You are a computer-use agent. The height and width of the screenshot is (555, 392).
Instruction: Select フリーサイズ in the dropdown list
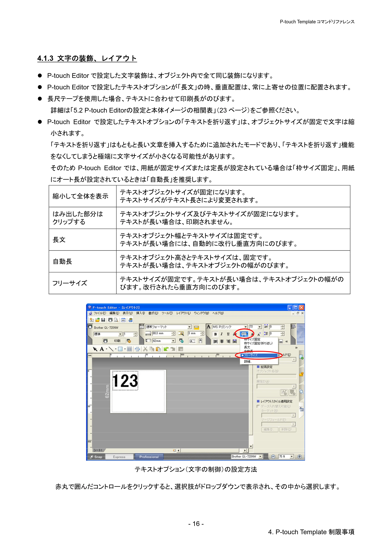[259, 355]
